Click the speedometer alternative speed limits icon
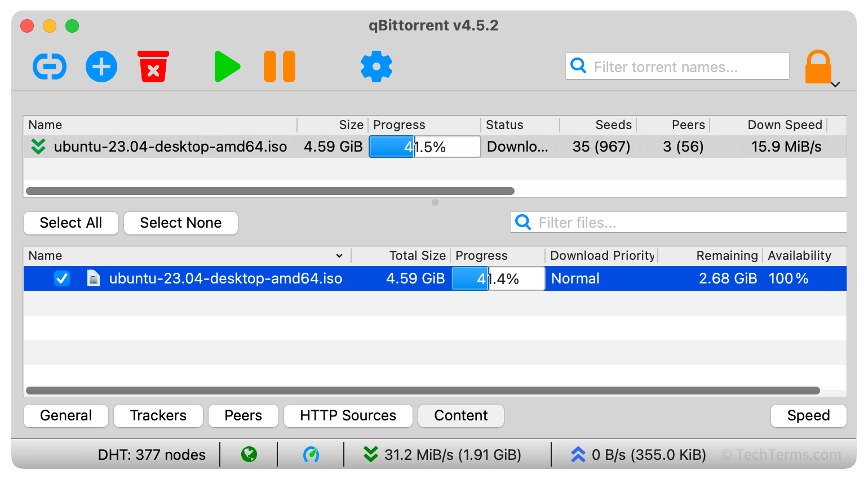 tap(311, 454)
